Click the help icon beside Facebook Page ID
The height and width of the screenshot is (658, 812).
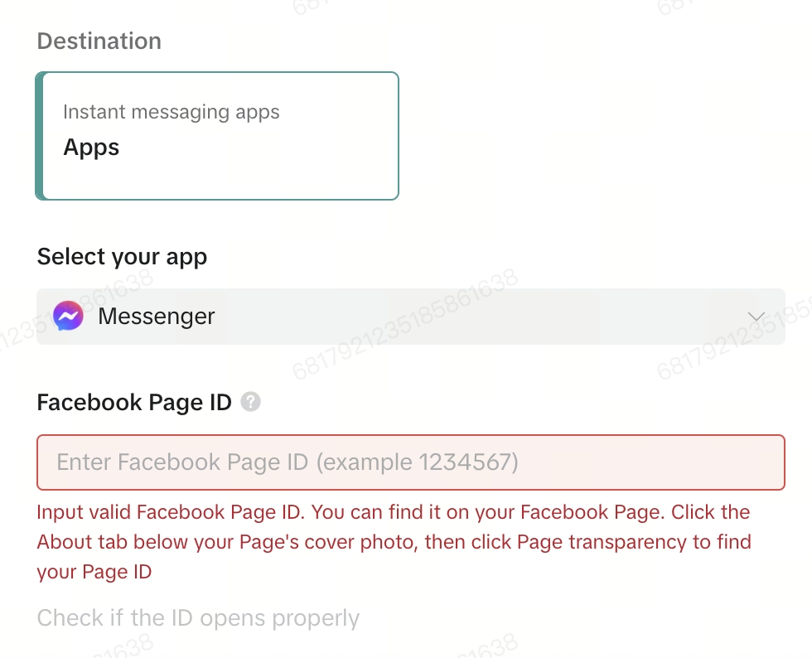(250, 403)
